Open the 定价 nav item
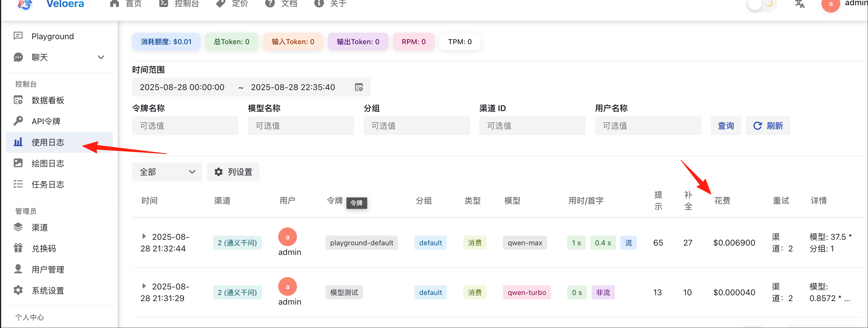This screenshot has width=868, height=328. (x=232, y=4)
